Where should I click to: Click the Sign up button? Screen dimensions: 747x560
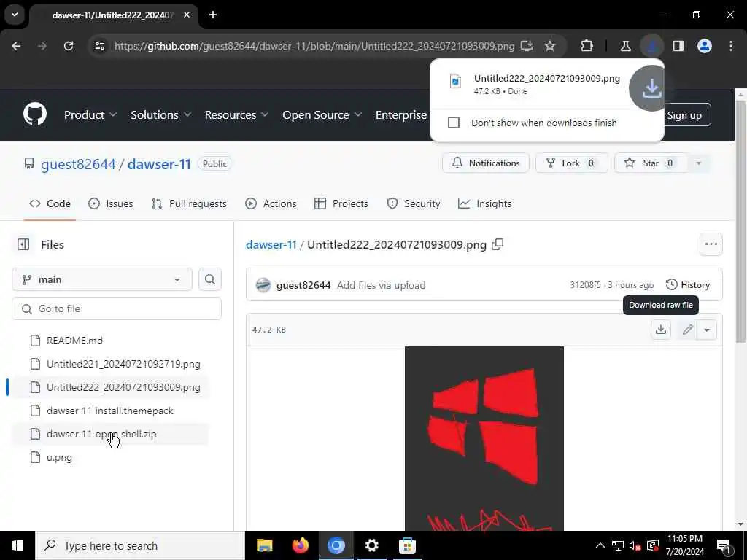(x=684, y=115)
